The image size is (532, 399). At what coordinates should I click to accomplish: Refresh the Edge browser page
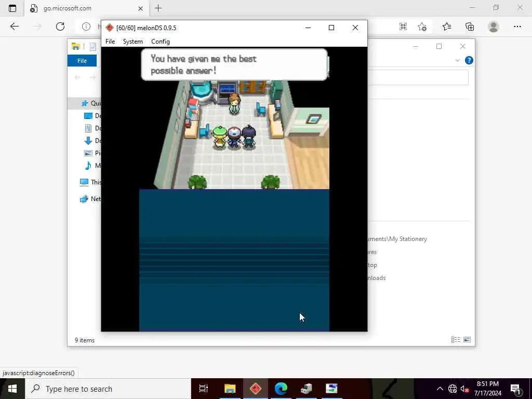[60, 26]
